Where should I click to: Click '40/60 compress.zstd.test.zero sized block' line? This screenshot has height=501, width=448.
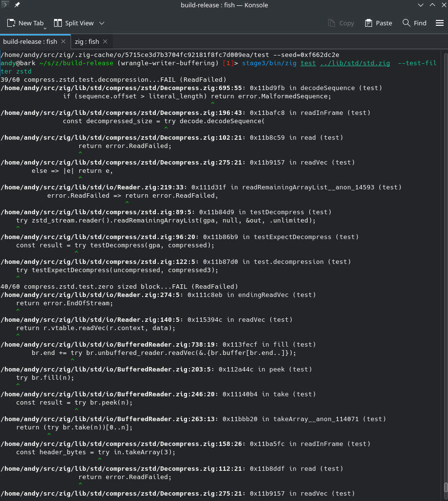119,287
